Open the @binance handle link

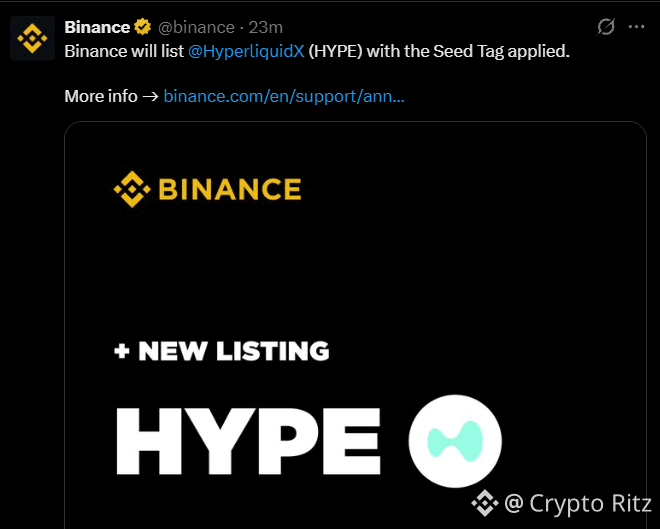click(x=196, y=27)
